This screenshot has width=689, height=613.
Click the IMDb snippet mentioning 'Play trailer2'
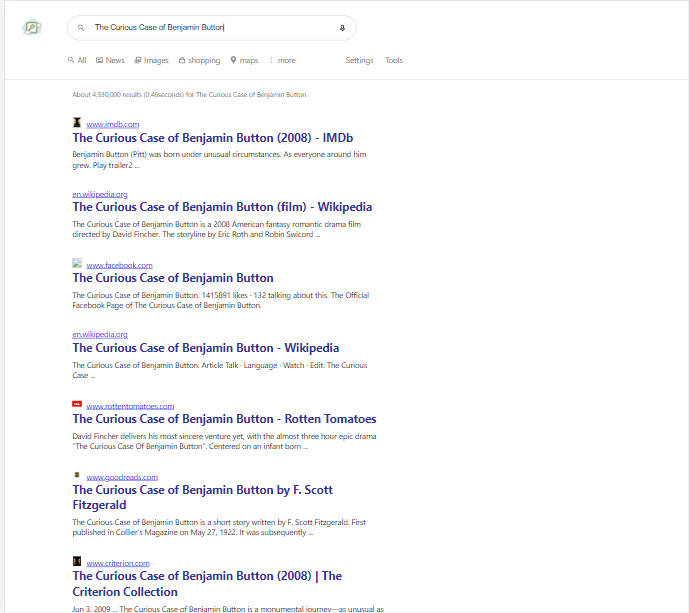tap(219, 160)
